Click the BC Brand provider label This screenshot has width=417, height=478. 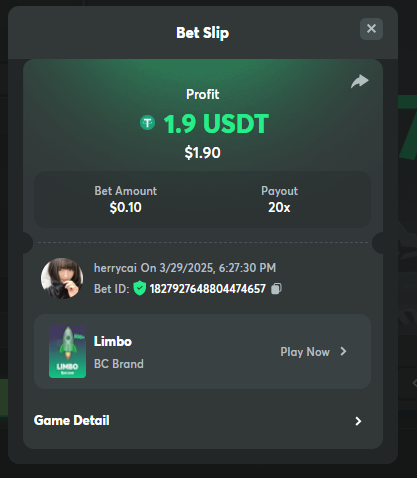tap(119, 364)
